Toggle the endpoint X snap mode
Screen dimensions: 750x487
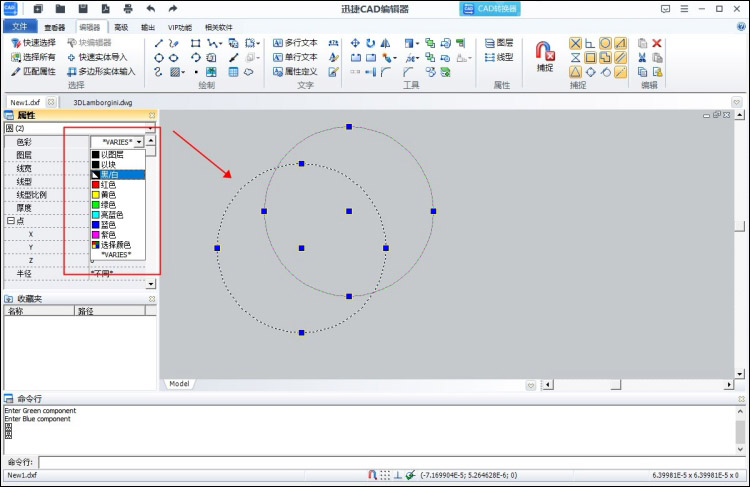pos(575,44)
